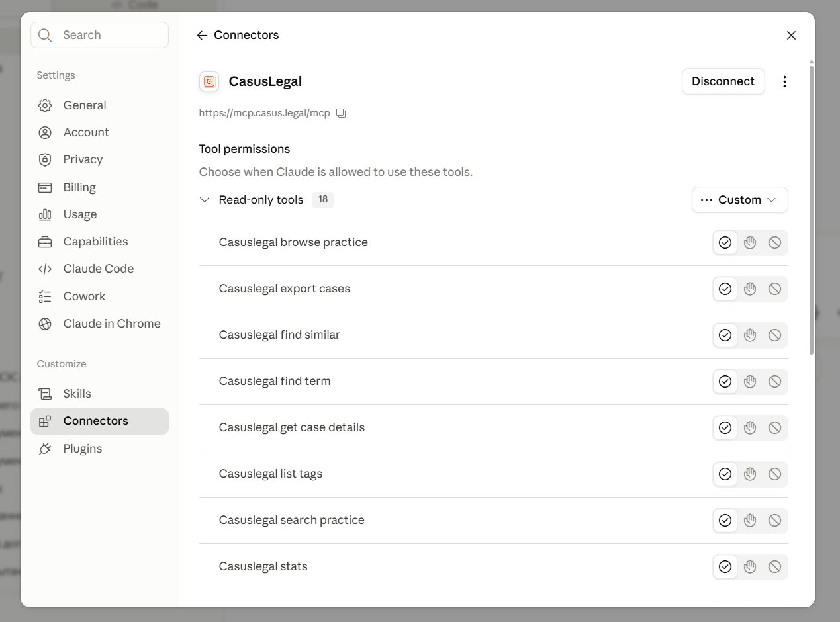Set browse practice to needs approval (hand)

coord(750,243)
